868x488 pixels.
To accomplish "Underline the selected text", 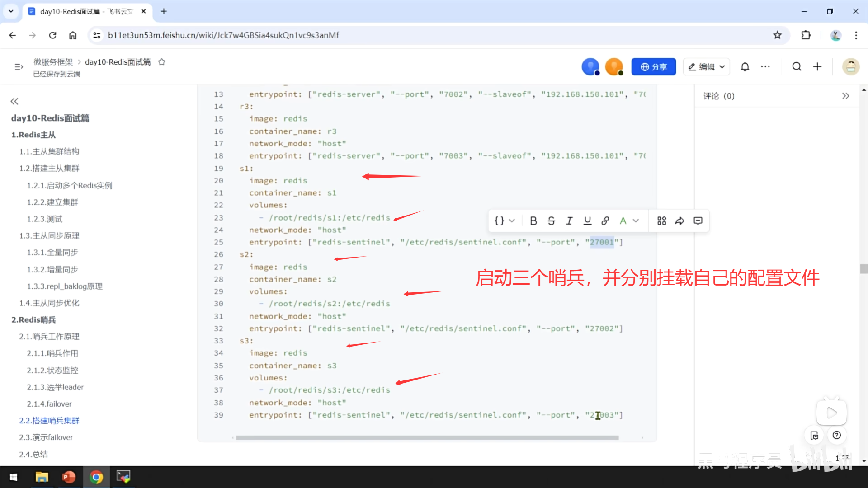I will click(587, 221).
